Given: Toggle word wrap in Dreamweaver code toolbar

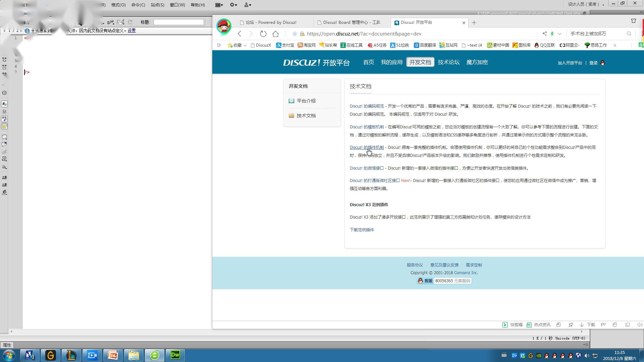Looking at the screenshot, I should coord(4,119).
